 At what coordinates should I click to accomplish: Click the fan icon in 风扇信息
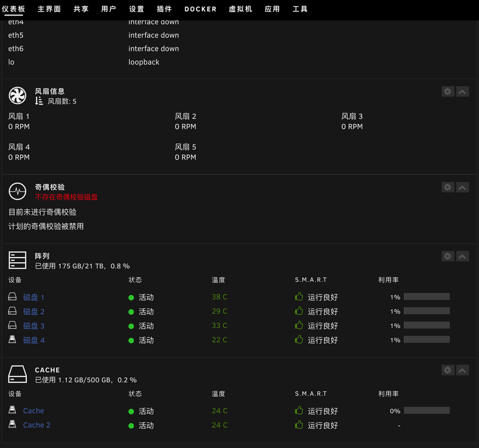17,96
